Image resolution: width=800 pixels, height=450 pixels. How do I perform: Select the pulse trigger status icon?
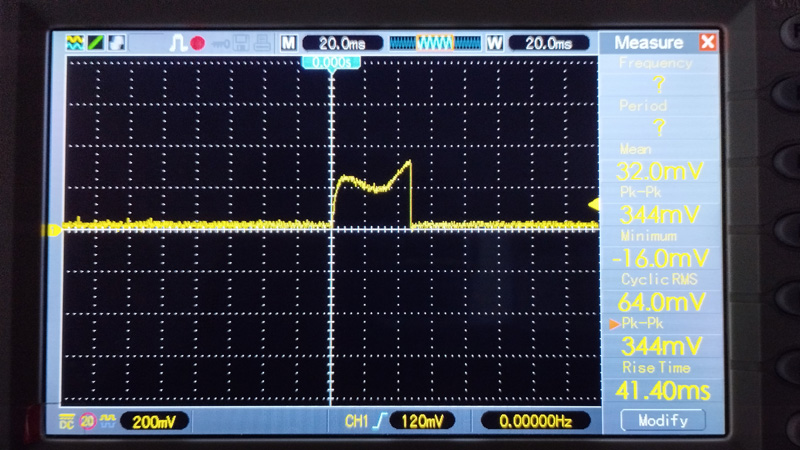pyautogui.click(x=178, y=43)
